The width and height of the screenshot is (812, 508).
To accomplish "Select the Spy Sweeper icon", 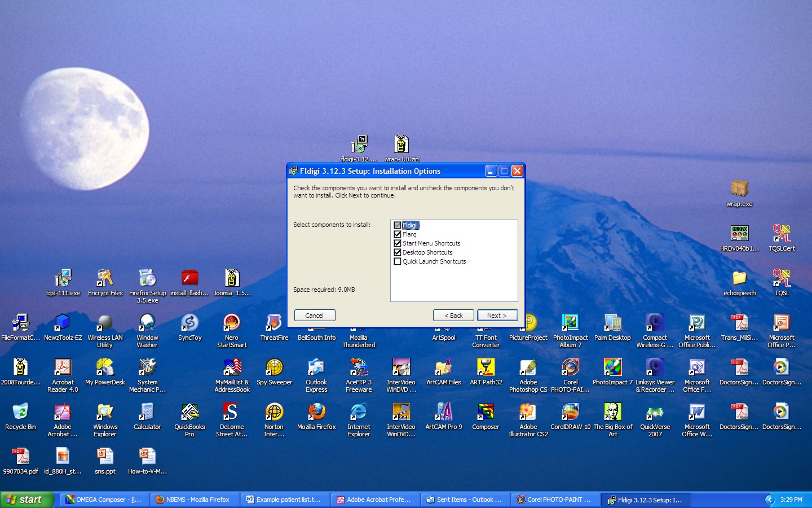I will click(274, 367).
